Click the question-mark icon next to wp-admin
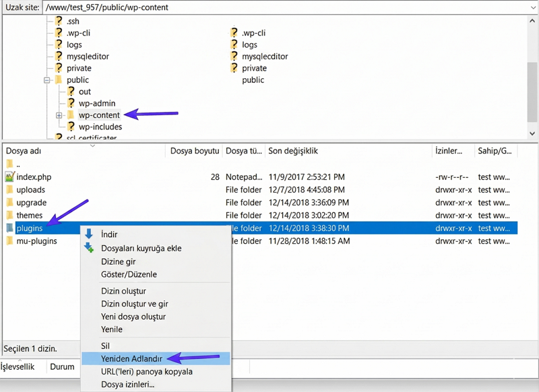Screen dimensions: 539x392 [71, 103]
